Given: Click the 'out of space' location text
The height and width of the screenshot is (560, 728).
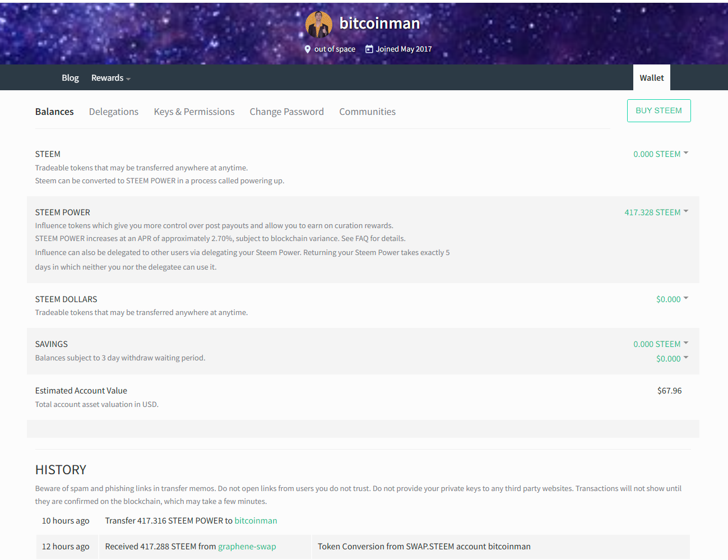Looking at the screenshot, I should pos(335,49).
